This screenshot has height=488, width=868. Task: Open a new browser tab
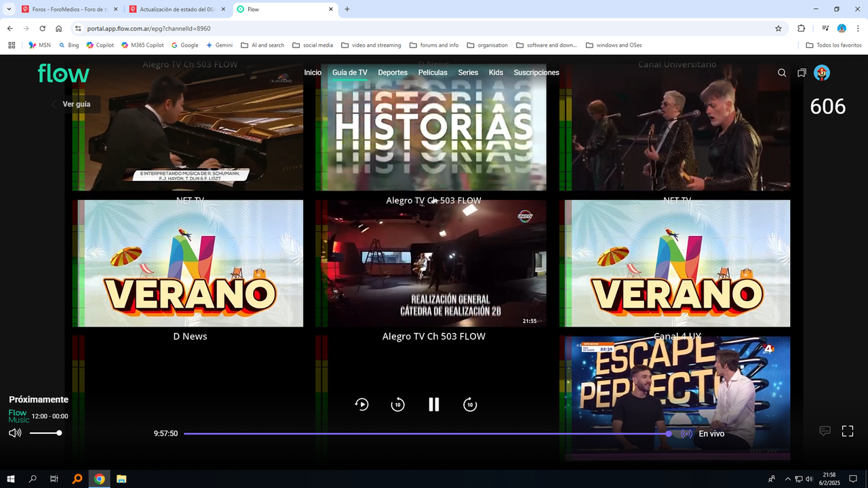347,9
